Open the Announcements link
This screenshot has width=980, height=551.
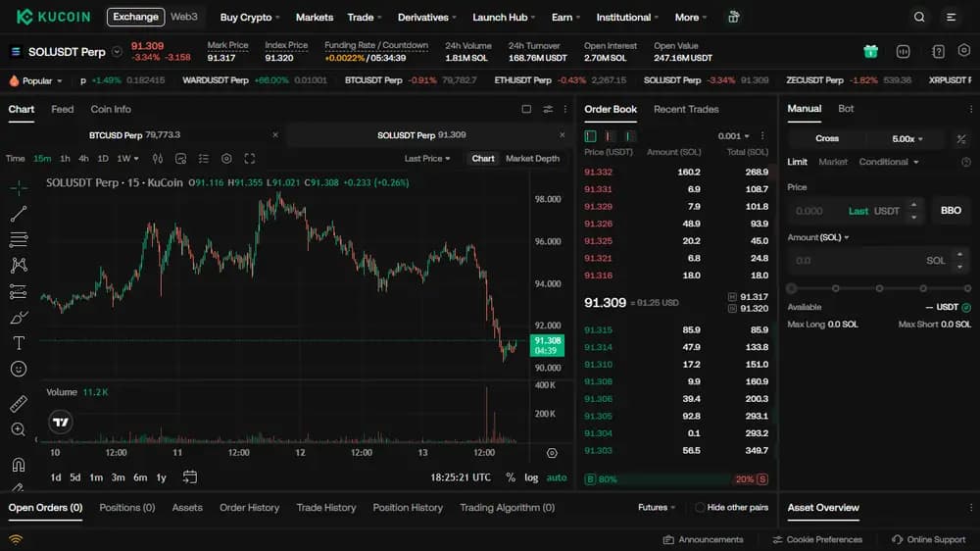(x=703, y=540)
